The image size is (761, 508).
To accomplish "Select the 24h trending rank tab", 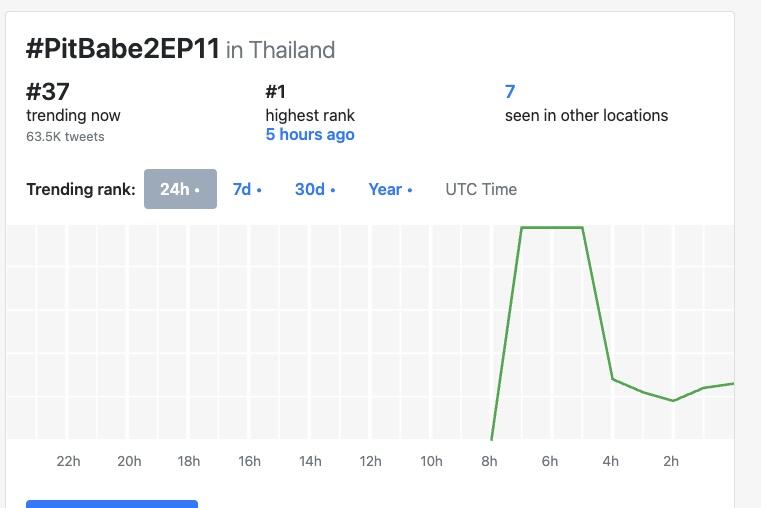I will pyautogui.click(x=180, y=189).
